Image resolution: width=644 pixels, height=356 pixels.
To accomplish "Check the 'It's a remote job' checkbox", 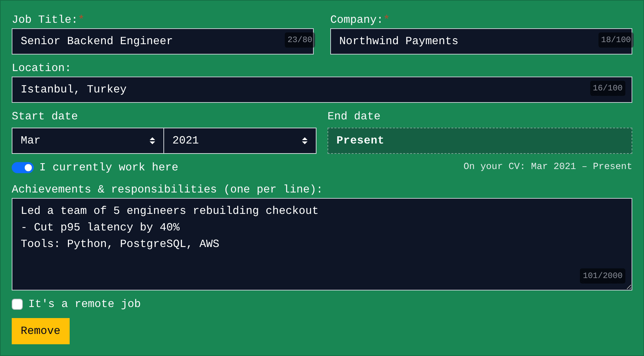I will pyautogui.click(x=17, y=304).
